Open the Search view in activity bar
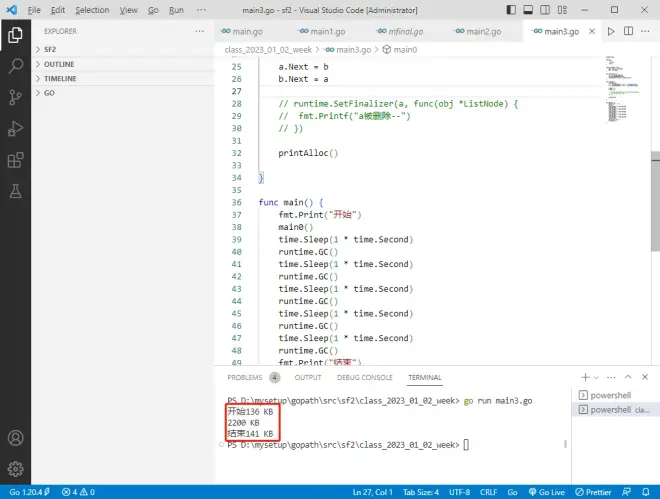 pyautogui.click(x=15, y=66)
